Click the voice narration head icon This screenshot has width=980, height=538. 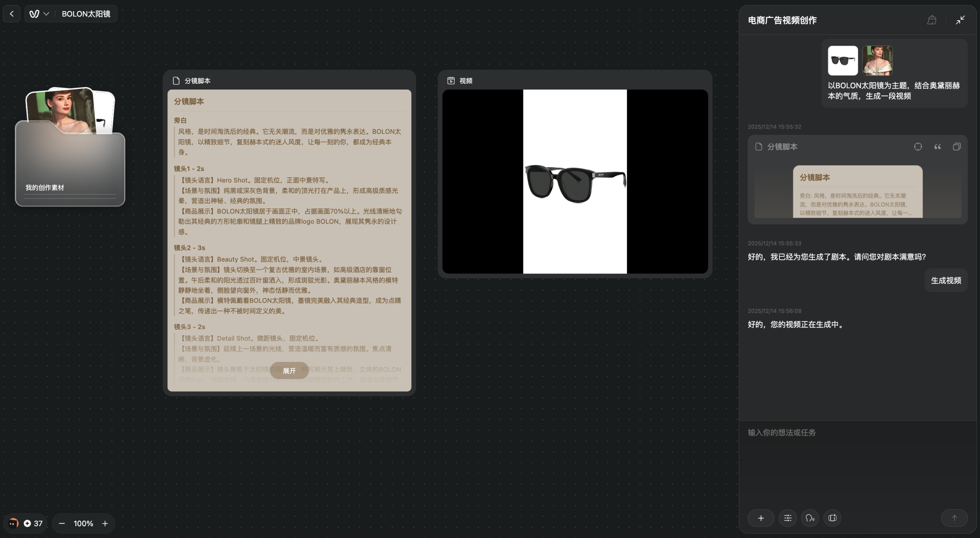pyautogui.click(x=810, y=518)
